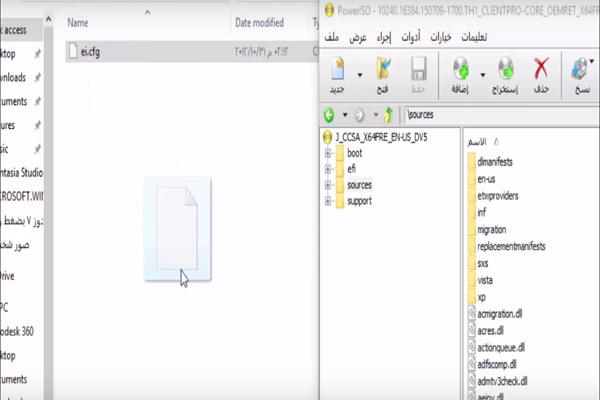
Task: Select the inf folder
Action: [481, 212]
